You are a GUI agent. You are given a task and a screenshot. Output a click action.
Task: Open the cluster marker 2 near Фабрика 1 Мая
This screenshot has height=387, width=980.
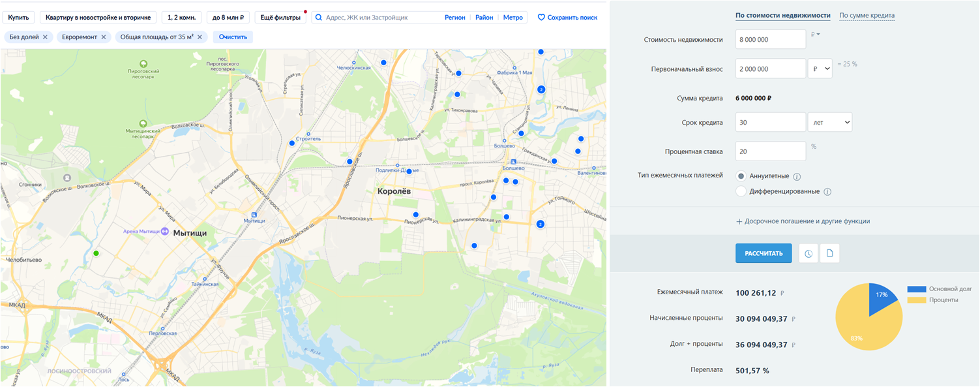pyautogui.click(x=541, y=89)
